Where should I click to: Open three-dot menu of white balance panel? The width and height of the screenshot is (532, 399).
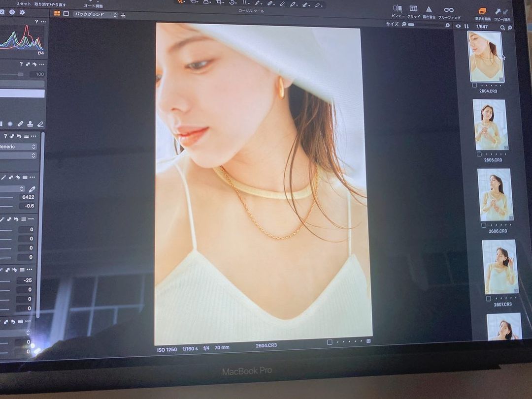(32, 177)
